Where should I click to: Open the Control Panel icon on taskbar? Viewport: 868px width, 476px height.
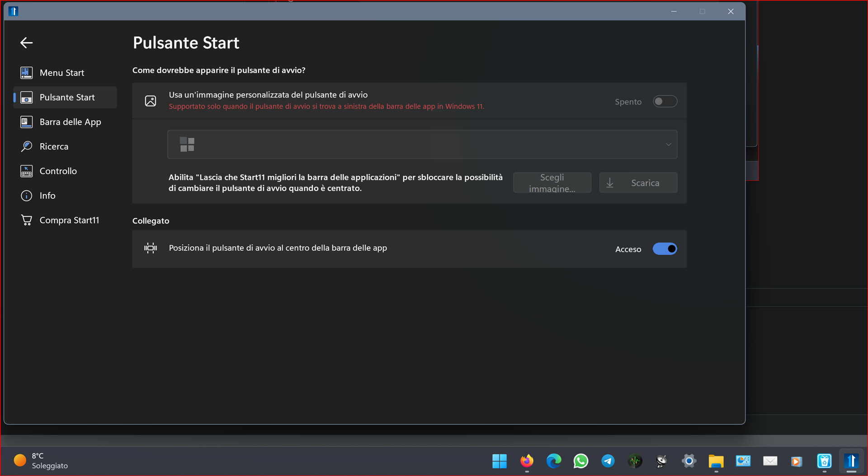(743, 461)
